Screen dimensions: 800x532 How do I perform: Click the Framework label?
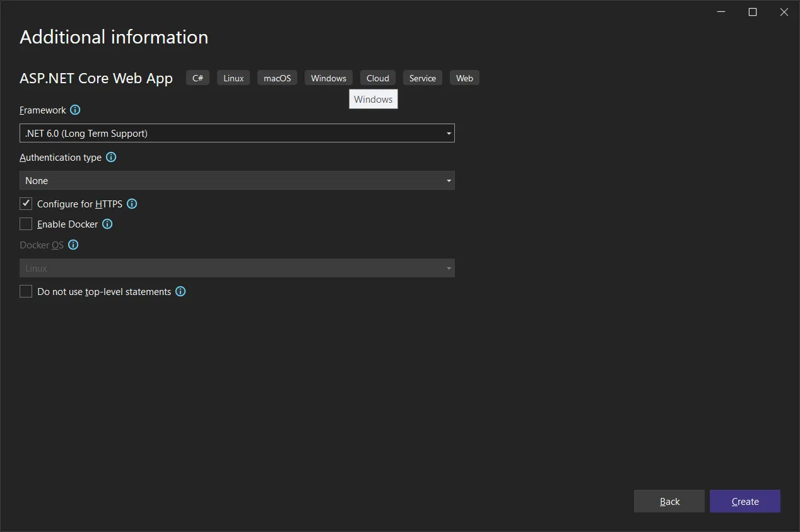point(43,110)
